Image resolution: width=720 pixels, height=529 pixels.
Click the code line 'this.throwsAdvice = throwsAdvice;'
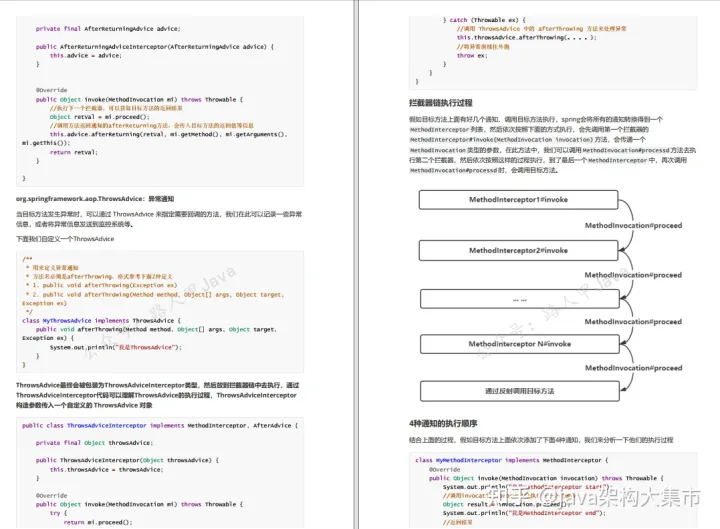click(107, 469)
